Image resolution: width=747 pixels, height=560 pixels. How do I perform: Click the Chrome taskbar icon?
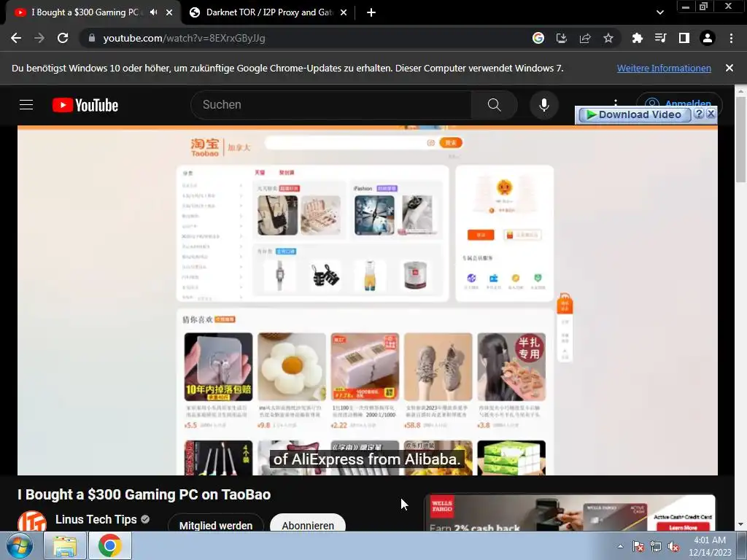pyautogui.click(x=110, y=545)
